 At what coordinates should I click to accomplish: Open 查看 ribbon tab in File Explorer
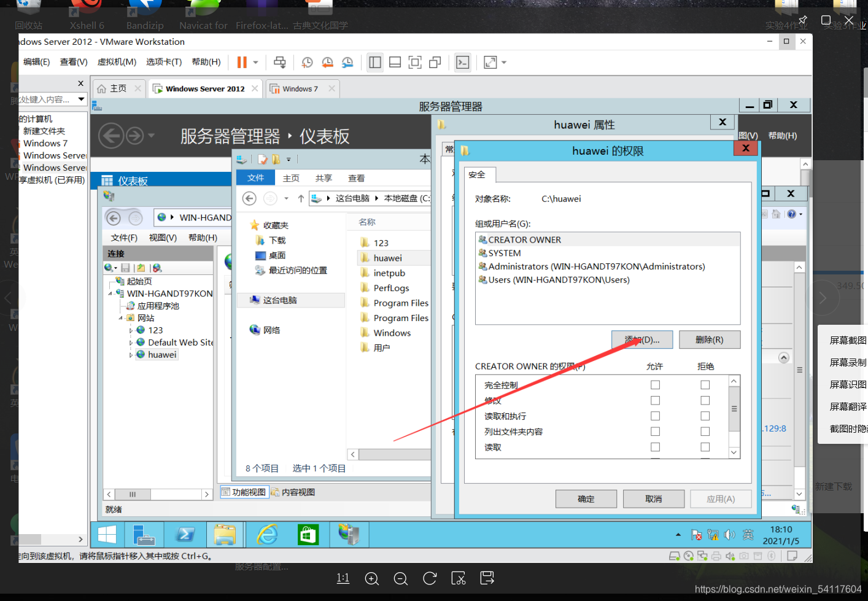356,178
